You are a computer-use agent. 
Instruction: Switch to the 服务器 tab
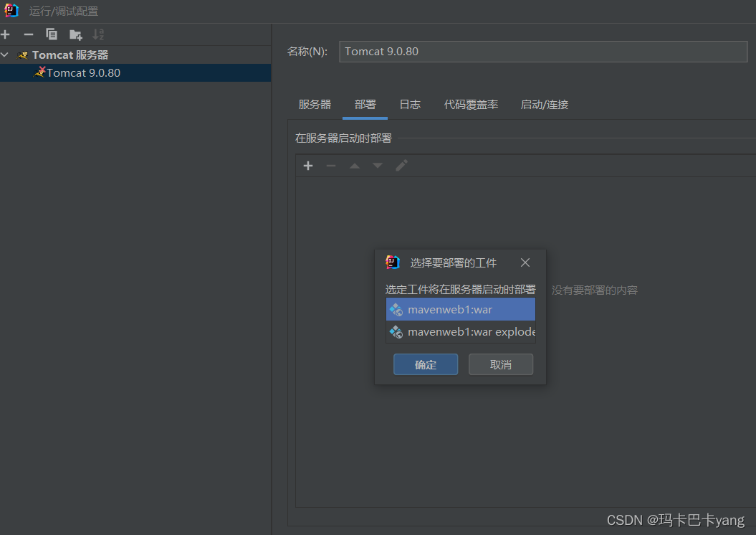coord(315,104)
